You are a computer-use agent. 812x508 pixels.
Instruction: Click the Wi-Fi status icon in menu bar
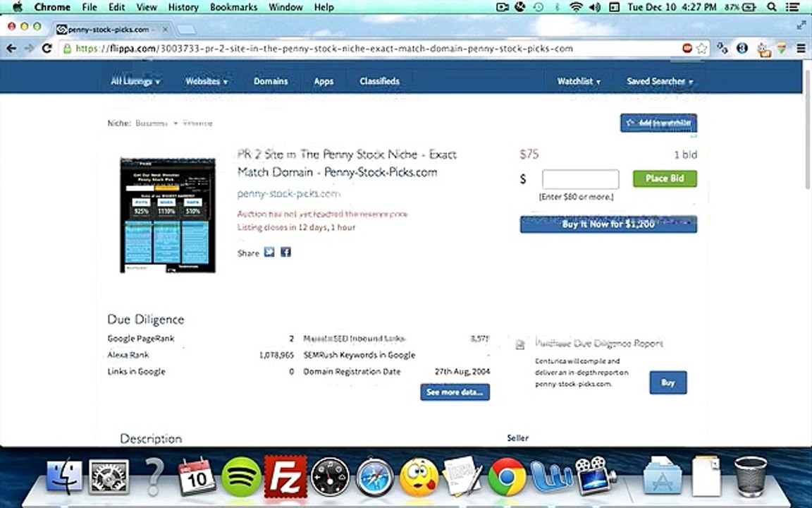576,7
